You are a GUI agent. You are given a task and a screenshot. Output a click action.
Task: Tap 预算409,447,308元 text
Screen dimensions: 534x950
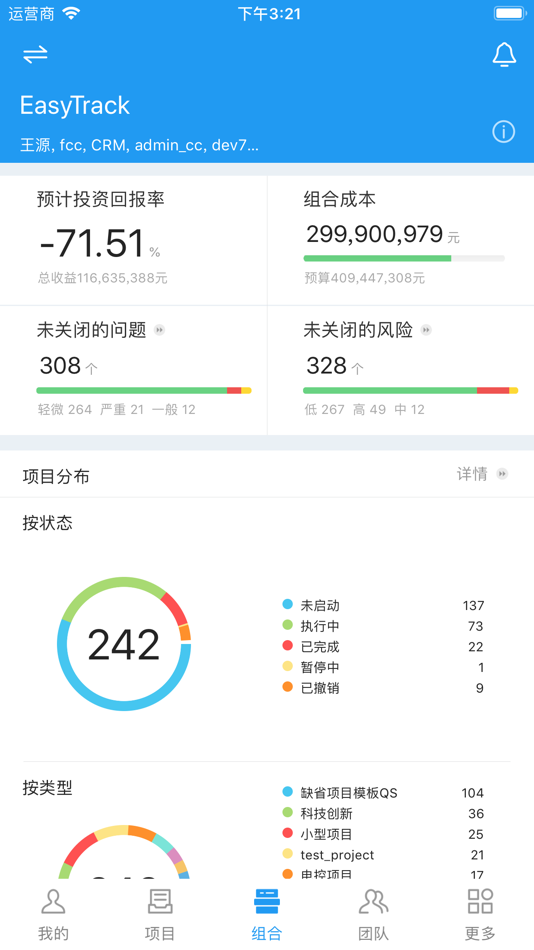point(364,278)
